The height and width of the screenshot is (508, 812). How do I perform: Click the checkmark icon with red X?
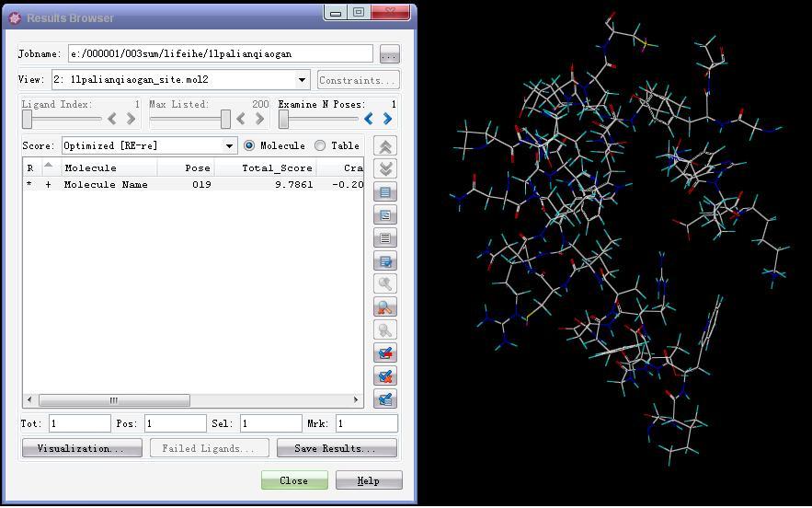384,375
